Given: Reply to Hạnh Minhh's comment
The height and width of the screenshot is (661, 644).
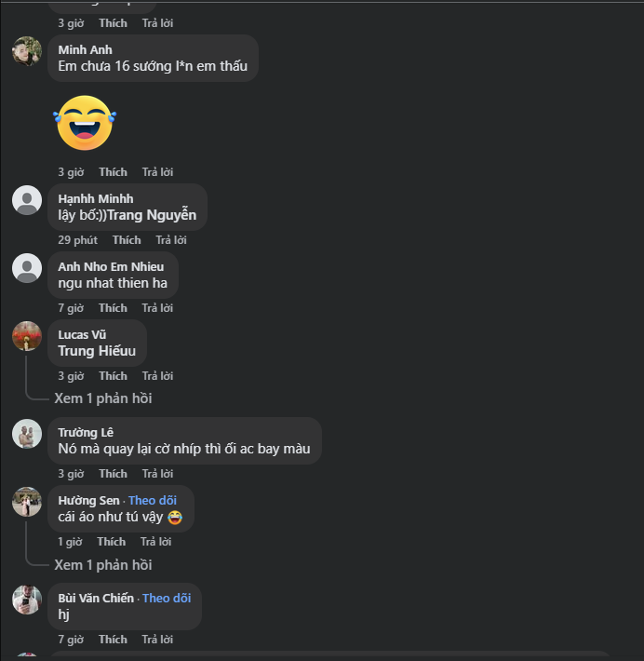Looking at the screenshot, I should (x=171, y=240).
